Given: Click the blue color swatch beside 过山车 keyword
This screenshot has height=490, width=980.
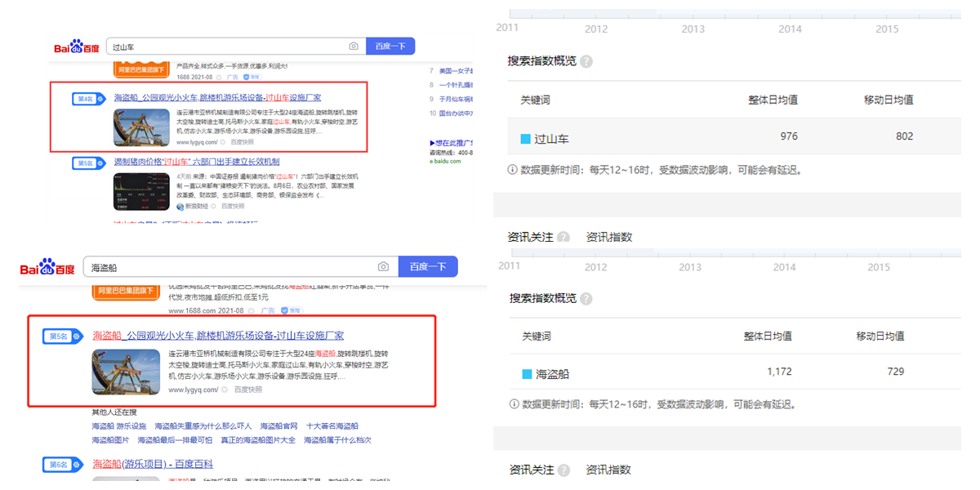Looking at the screenshot, I should coord(526,139).
